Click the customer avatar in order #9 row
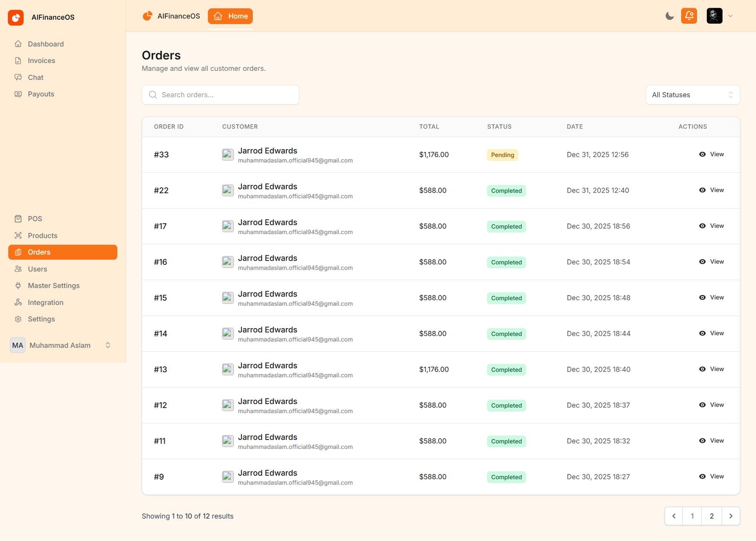This screenshot has height=541, width=756. 228,477
